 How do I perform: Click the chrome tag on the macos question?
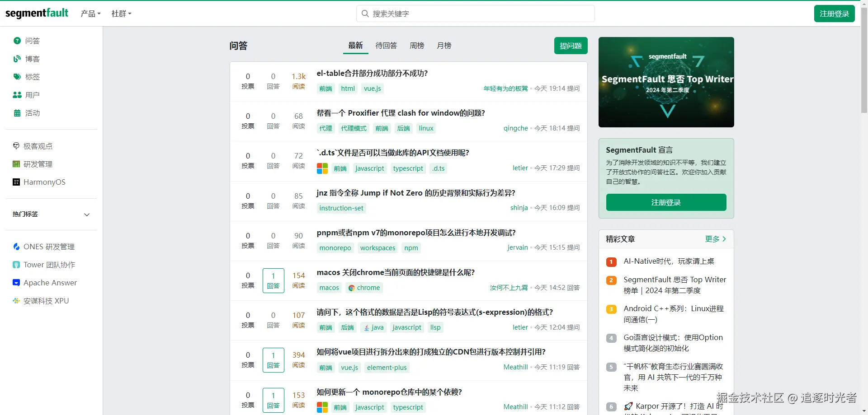(x=364, y=288)
